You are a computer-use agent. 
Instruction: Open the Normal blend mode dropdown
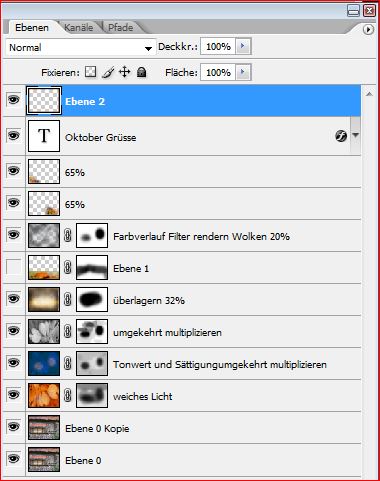pyautogui.click(x=81, y=47)
